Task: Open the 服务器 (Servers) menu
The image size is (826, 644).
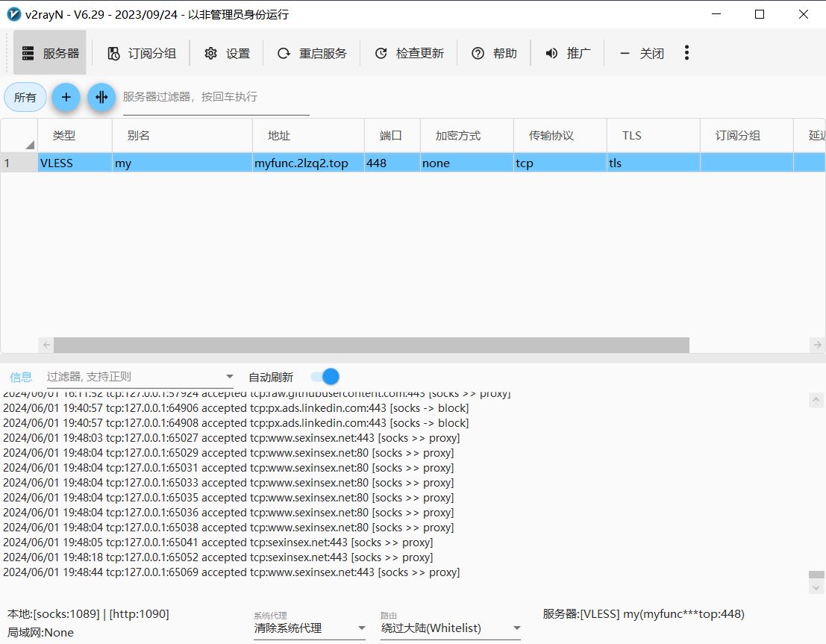Action: 50,53
